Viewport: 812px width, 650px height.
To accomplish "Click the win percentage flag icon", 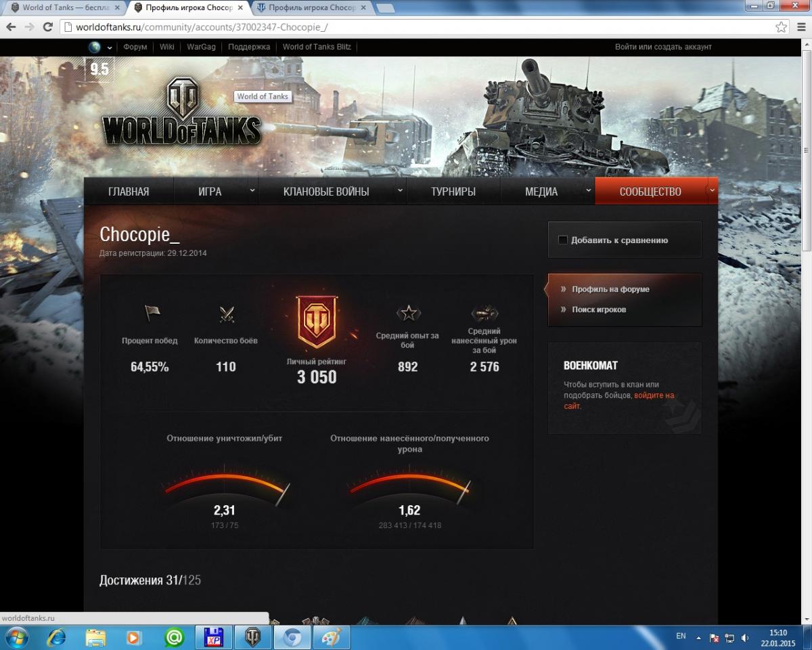I will click(151, 313).
